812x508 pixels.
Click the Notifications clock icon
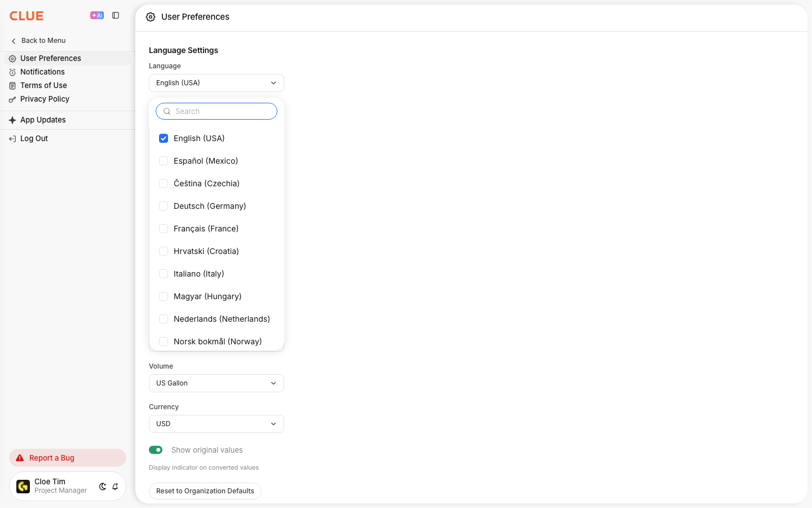click(x=12, y=72)
